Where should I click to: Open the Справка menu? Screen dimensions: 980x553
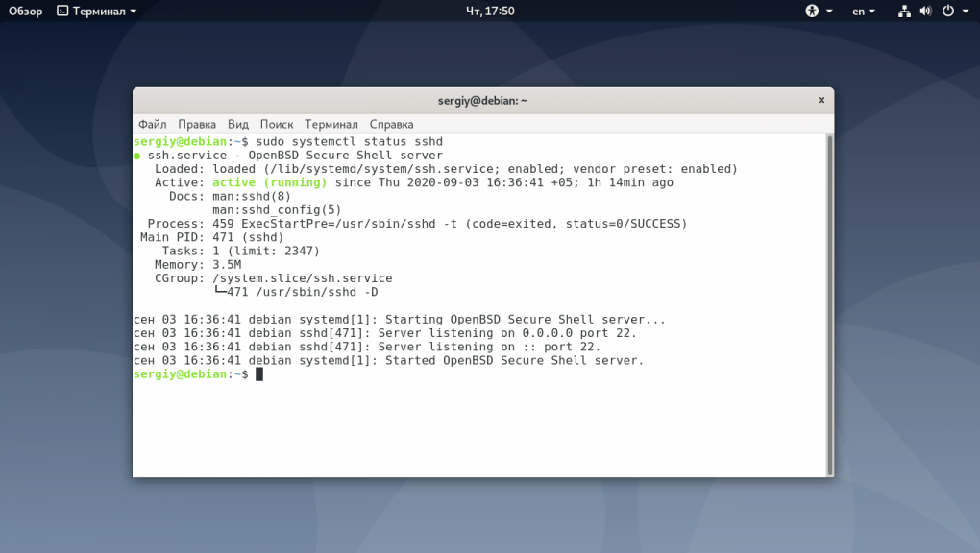(391, 125)
